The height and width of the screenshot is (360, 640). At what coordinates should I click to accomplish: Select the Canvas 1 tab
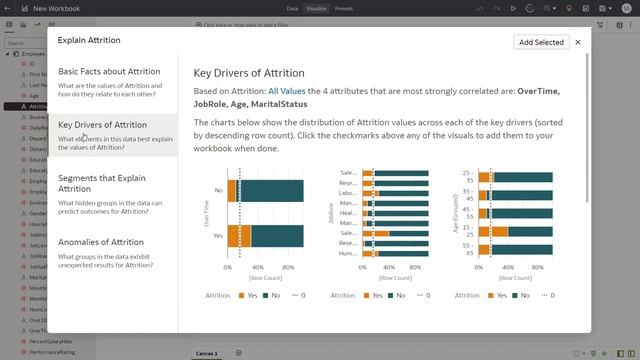pos(207,353)
